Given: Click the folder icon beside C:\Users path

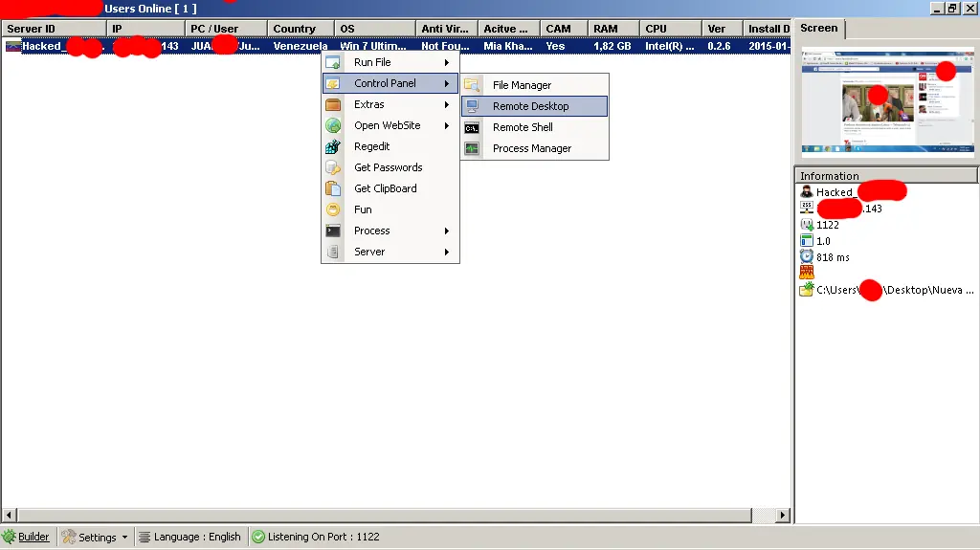Looking at the screenshot, I should pos(807,290).
